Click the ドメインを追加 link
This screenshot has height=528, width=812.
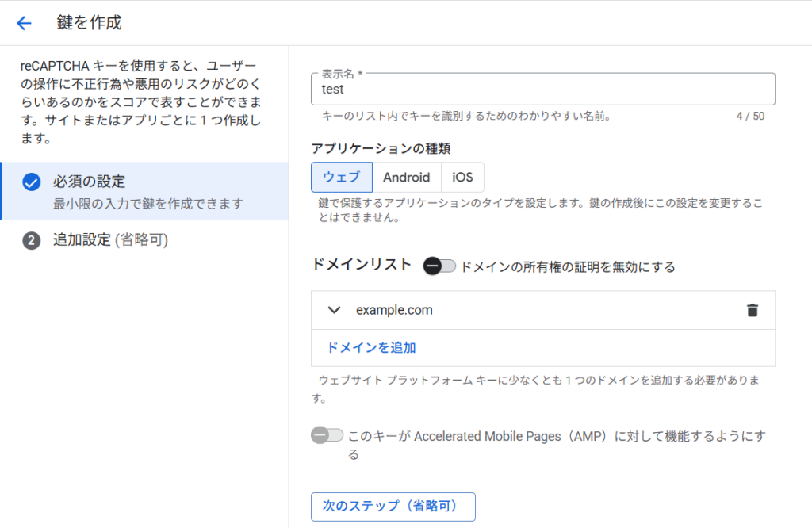pos(371,347)
